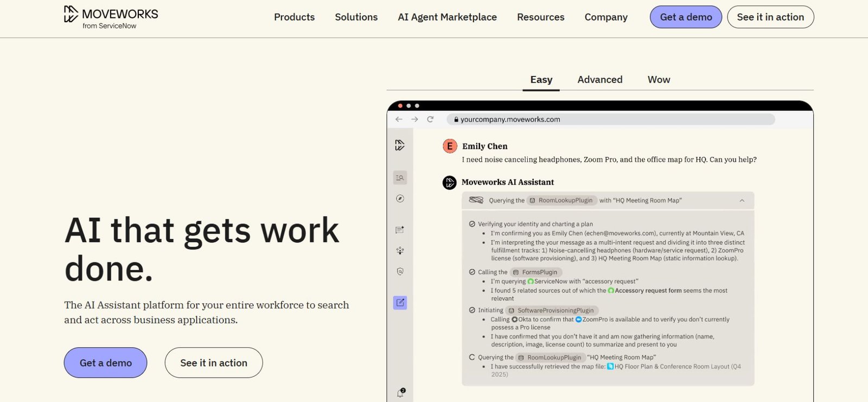
Task: Click the Okta gear icon
Action: pyautogui.click(x=514, y=320)
